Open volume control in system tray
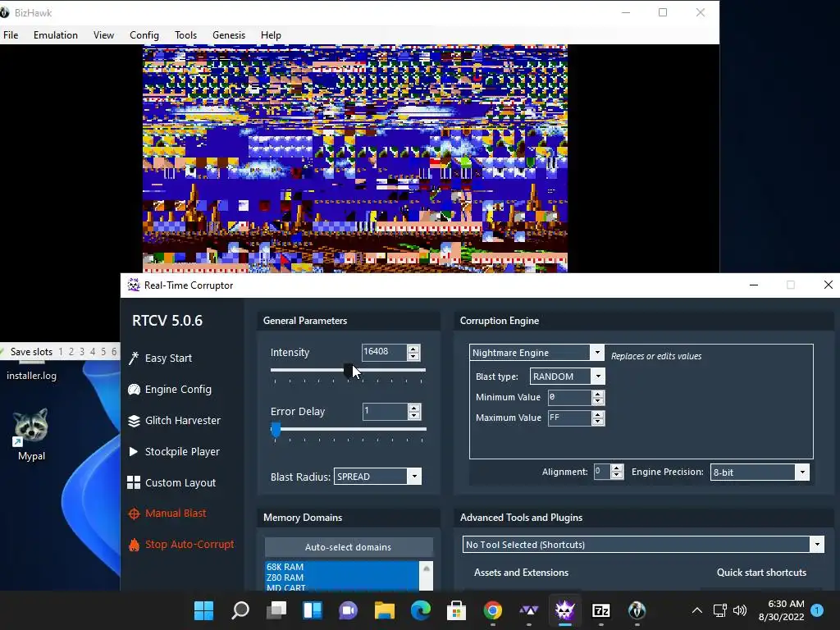The image size is (840, 630). (x=740, y=610)
